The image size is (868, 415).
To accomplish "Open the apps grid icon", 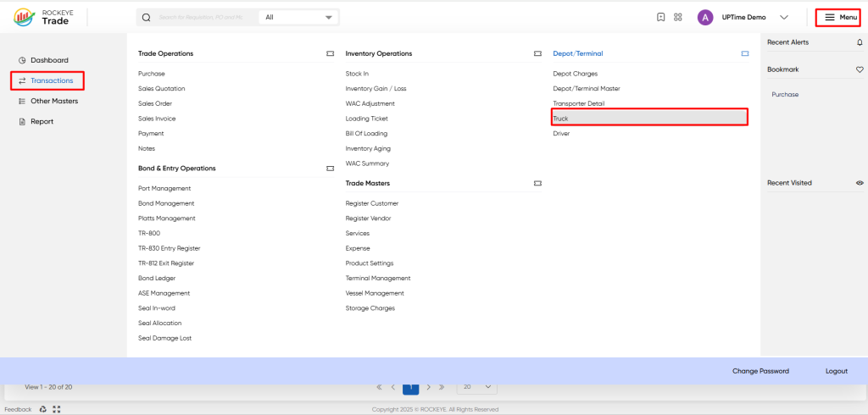I will pos(677,17).
